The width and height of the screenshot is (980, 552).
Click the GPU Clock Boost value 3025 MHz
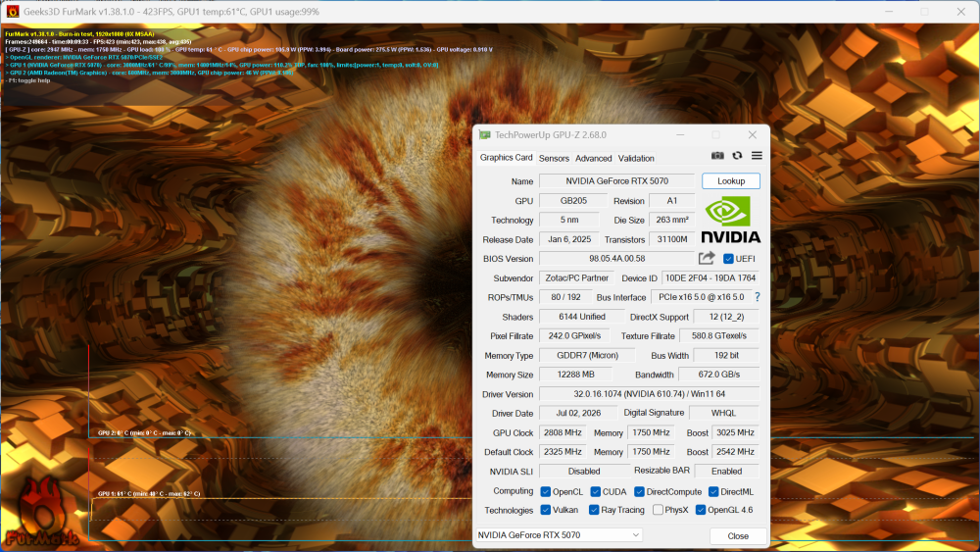(735, 432)
